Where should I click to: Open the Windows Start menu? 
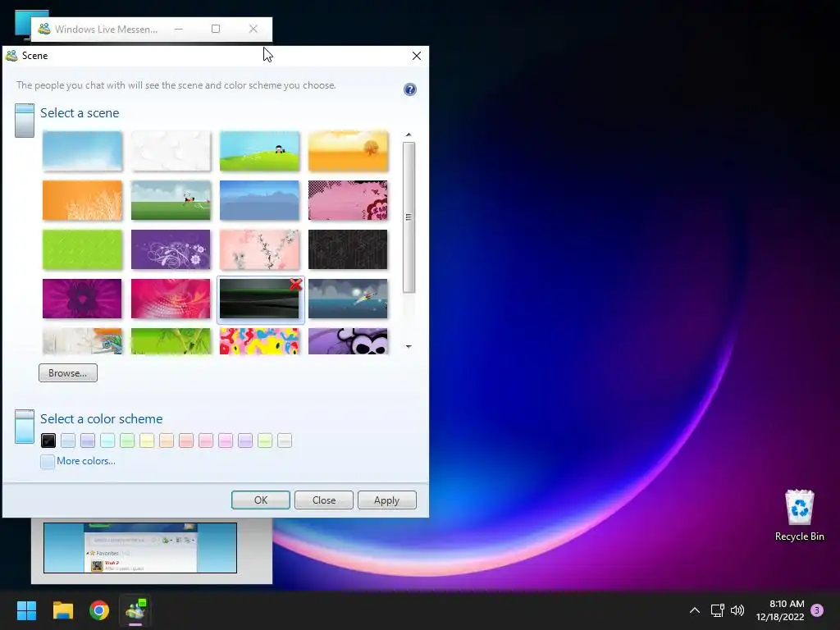[26, 610]
